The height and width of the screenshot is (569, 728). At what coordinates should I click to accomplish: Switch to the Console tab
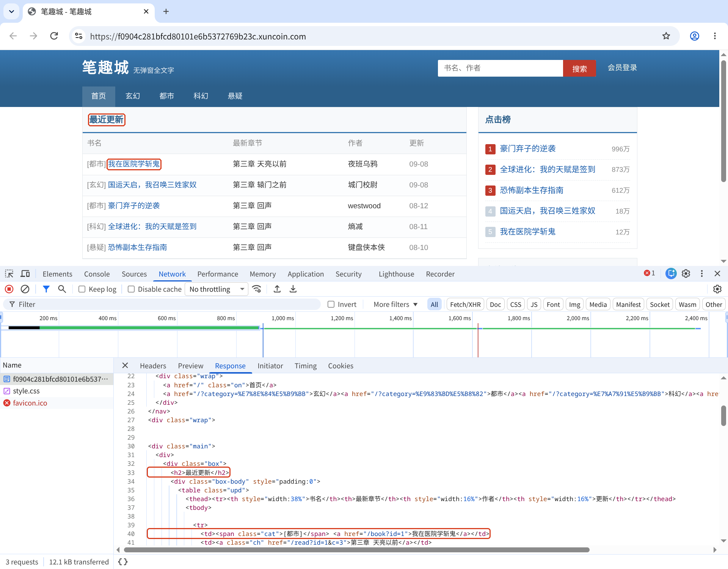pyautogui.click(x=97, y=274)
